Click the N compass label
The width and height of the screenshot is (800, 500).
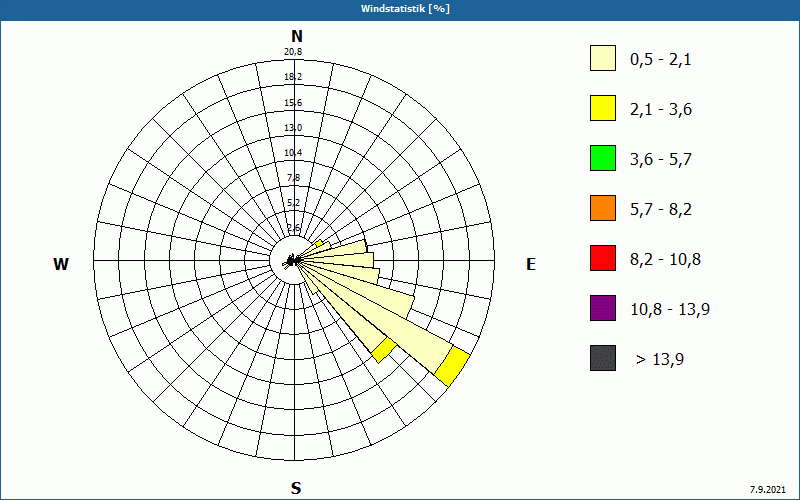(x=296, y=36)
